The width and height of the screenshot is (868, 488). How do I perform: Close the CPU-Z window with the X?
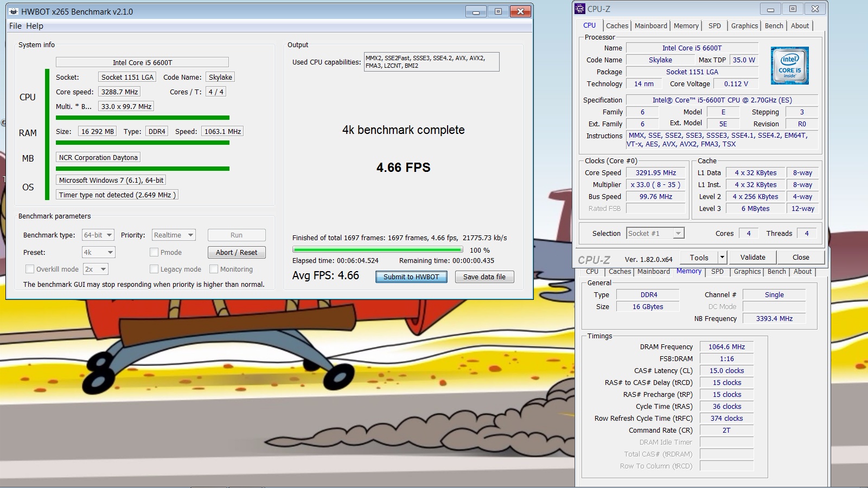pyautogui.click(x=815, y=9)
